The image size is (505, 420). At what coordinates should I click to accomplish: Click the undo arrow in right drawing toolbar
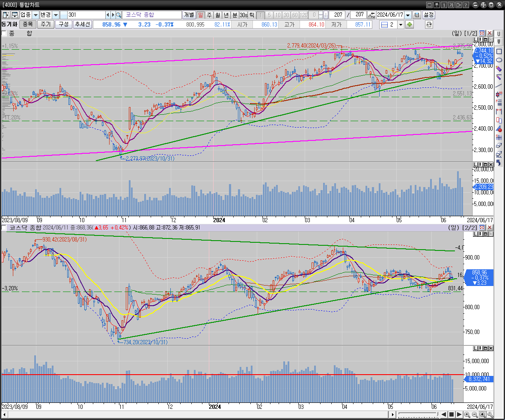click(x=499, y=163)
